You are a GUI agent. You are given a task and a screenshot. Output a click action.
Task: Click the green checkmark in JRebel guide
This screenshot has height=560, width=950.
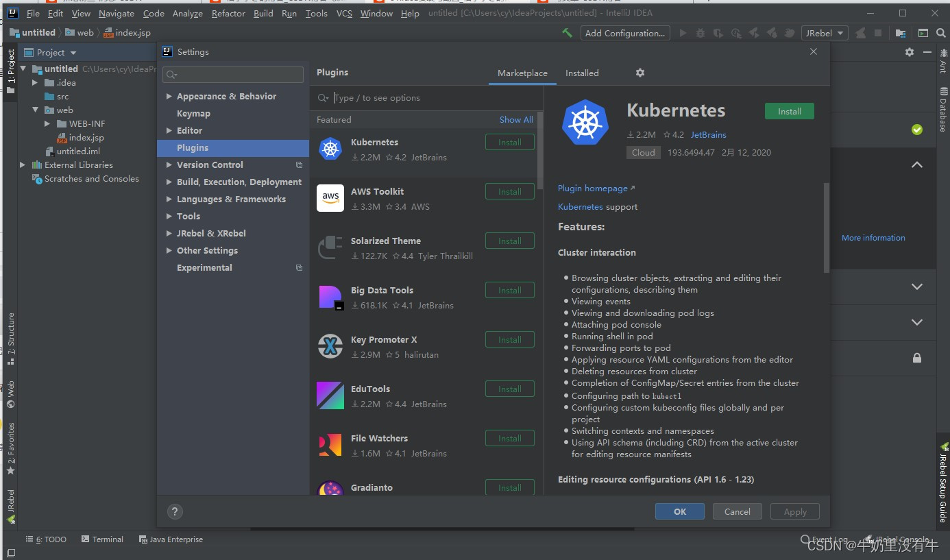click(x=917, y=130)
